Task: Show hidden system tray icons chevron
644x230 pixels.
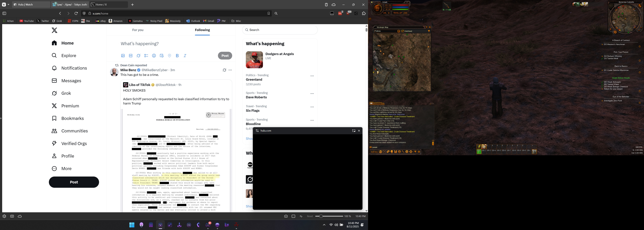Action: (324, 225)
